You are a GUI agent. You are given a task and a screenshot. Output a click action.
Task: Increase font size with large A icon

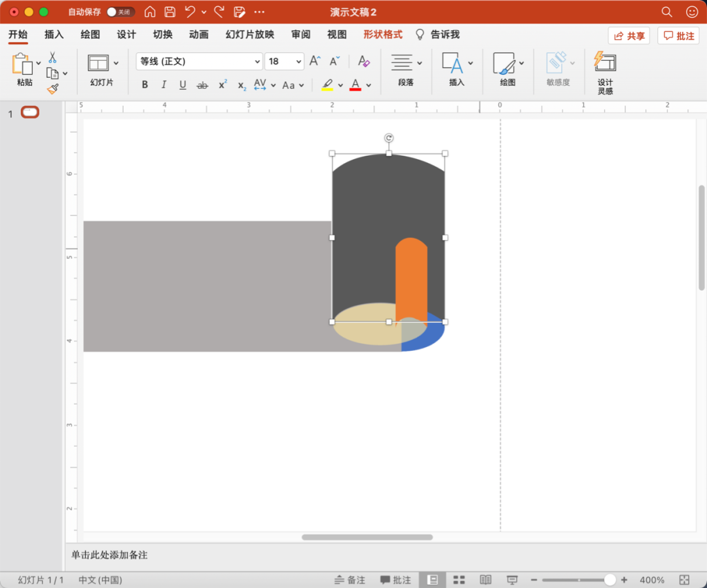pyautogui.click(x=315, y=62)
